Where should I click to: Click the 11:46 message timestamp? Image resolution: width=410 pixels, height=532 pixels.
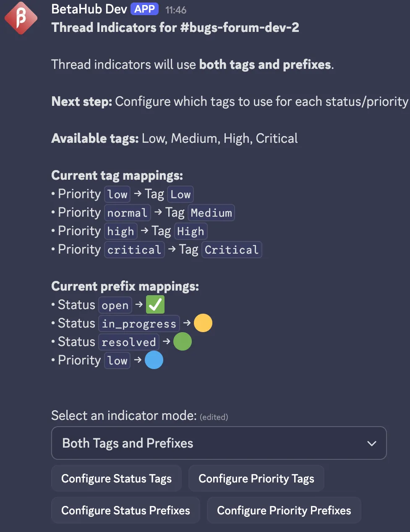[x=176, y=10]
